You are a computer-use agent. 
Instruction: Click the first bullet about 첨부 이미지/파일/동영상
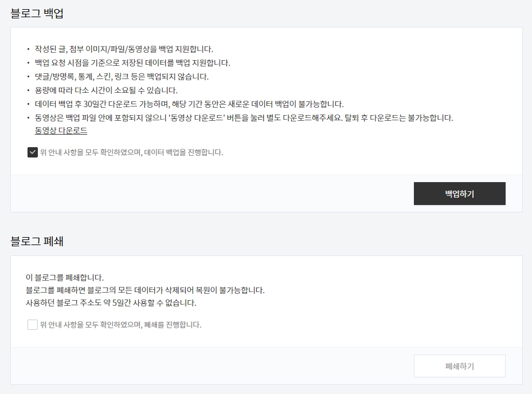click(x=124, y=49)
